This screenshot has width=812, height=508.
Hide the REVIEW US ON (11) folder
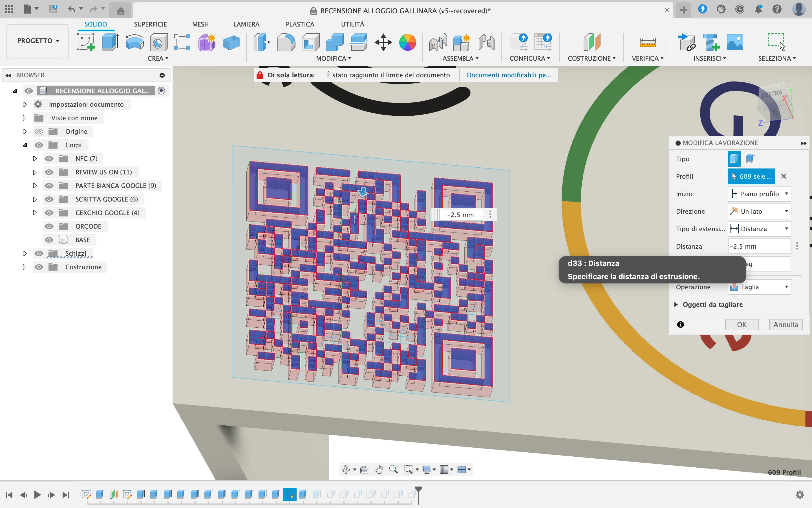(49, 172)
